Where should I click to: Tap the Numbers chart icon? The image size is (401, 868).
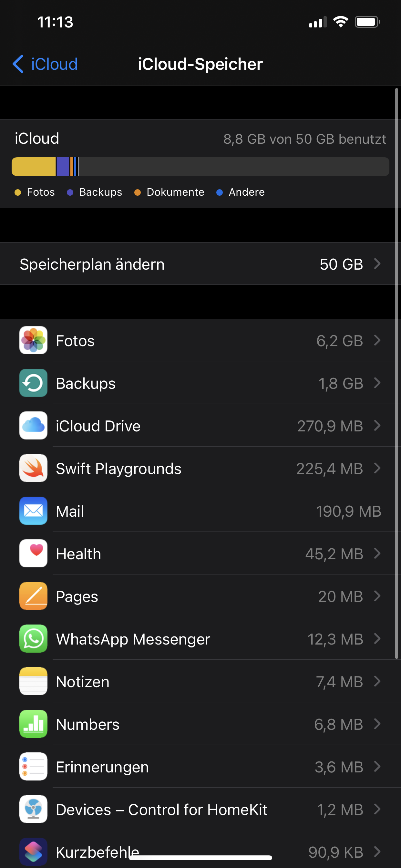pos(33,724)
